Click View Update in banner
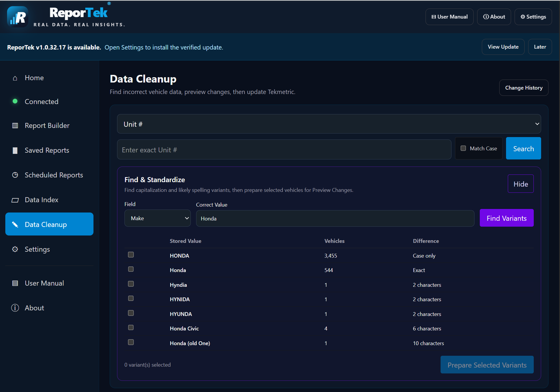 503,47
